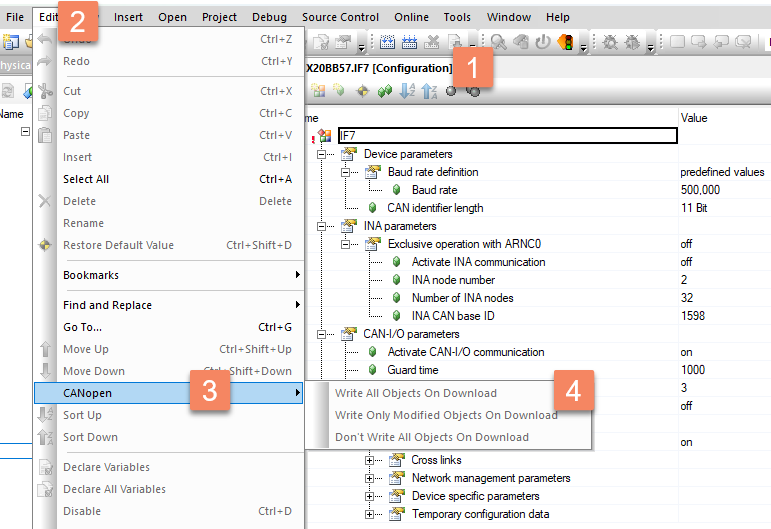Click Disable in the Edit menu
The image size is (771, 529).
168,511
